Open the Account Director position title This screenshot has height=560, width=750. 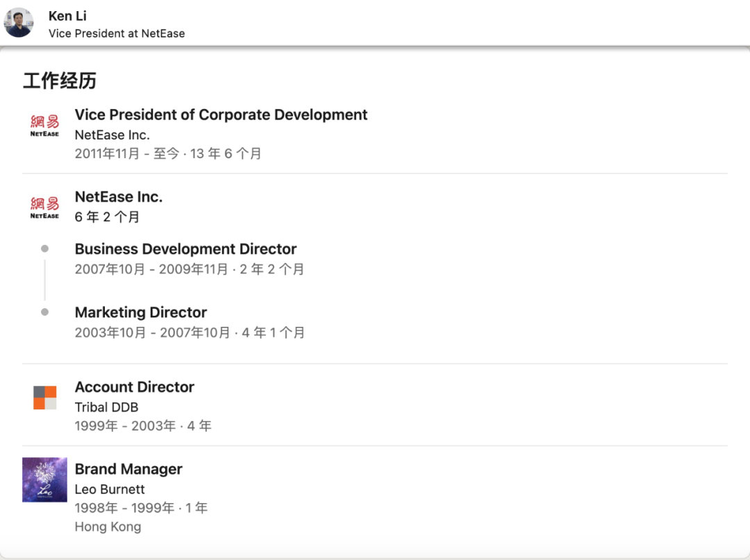[135, 387]
